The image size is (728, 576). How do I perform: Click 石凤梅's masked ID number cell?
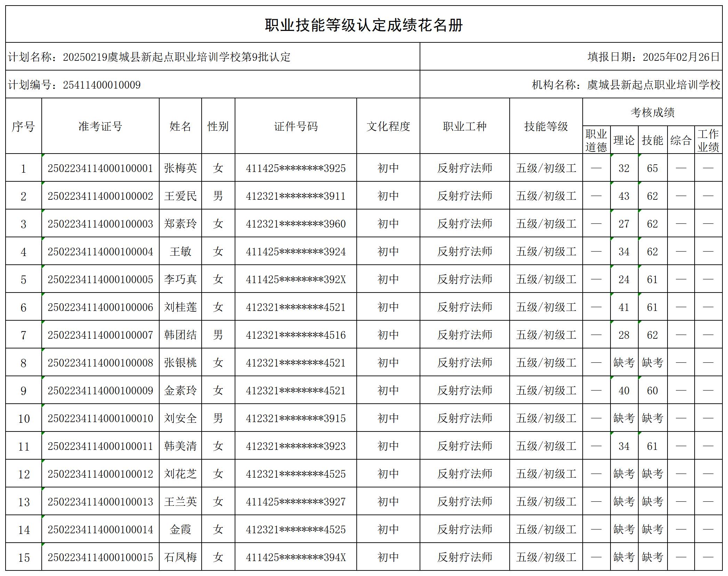click(x=296, y=558)
